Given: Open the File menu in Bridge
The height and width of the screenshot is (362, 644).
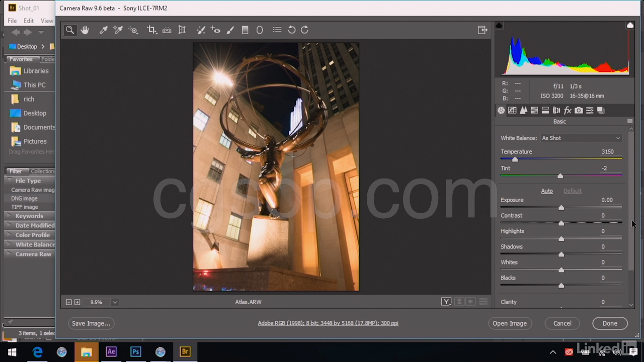Looking at the screenshot, I should [12, 21].
